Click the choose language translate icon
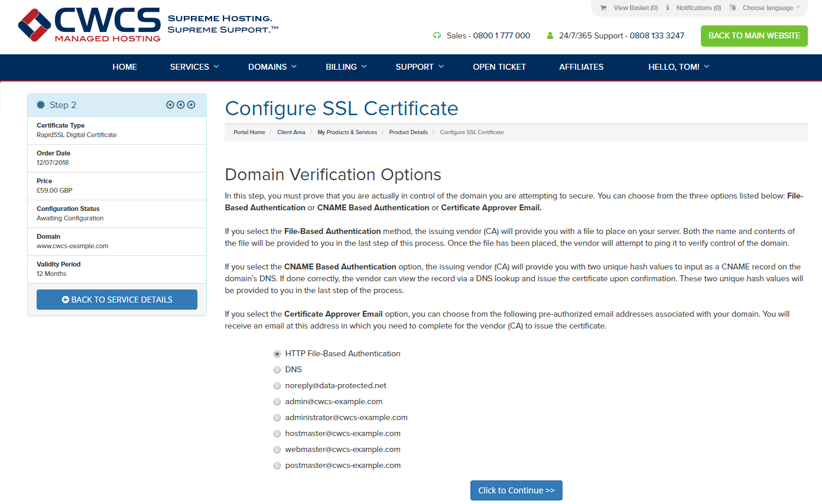The image size is (822, 504). (733, 8)
